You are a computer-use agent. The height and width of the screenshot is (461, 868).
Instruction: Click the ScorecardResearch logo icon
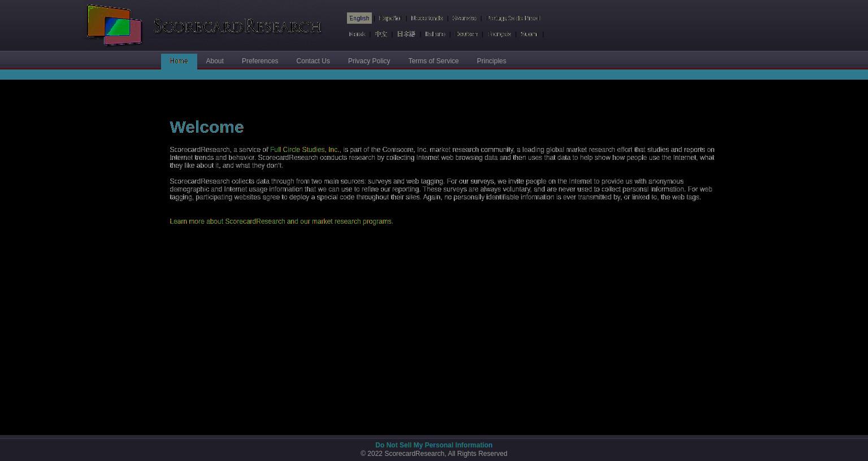(114, 25)
